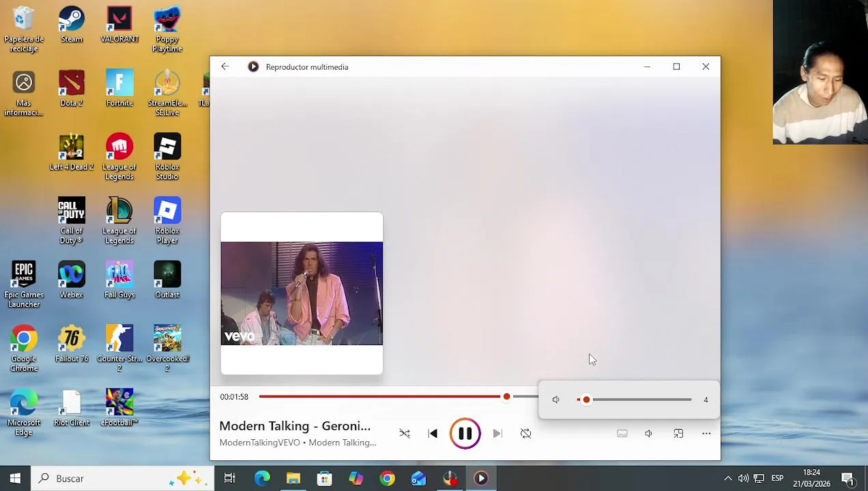This screenshot has height=491, width=868.
Task: Select the Poppy Playtime desktop icon
Action: coord(167,30)
